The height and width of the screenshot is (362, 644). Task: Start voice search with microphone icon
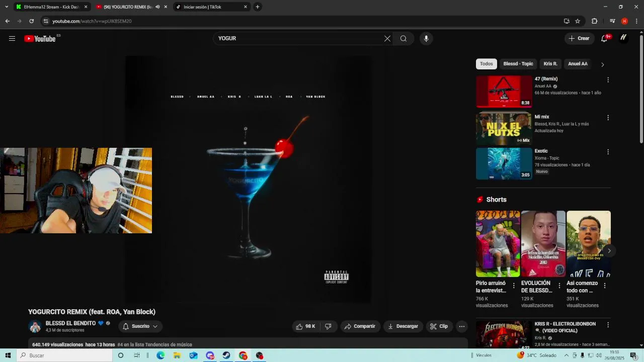coord(426,38)
